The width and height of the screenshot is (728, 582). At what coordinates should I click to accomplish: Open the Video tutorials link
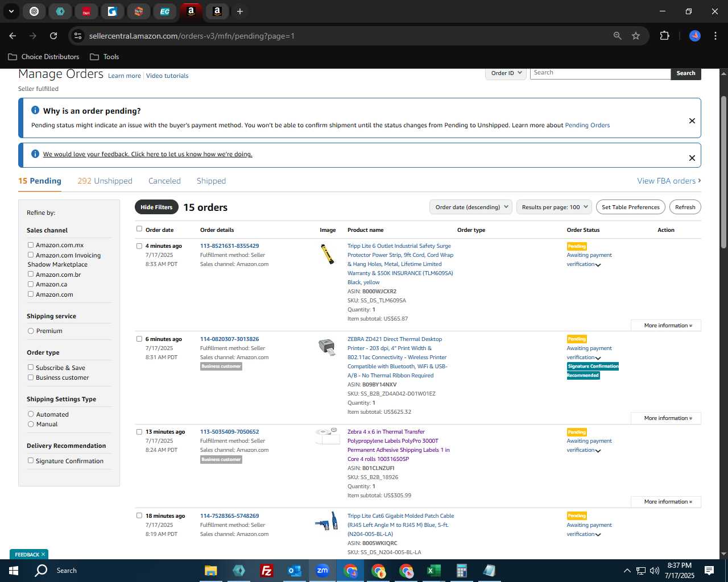pos(167,76)
